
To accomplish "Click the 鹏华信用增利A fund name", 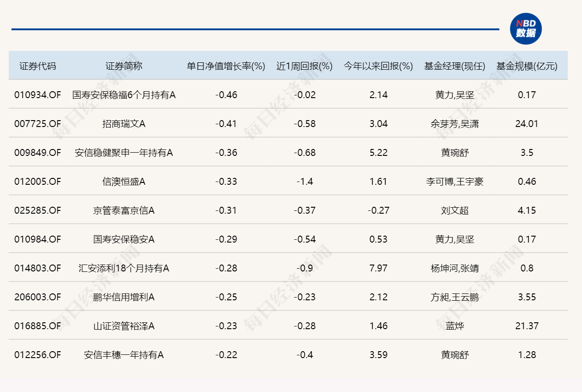I will tap(123, 297).
